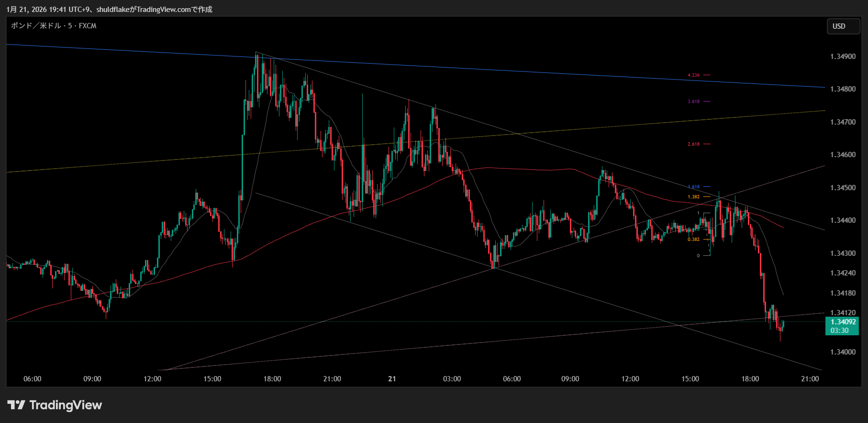
Task: Click the 18:00 label nearest the right edge
Action: pyautogui.click(x=750, y=379)
